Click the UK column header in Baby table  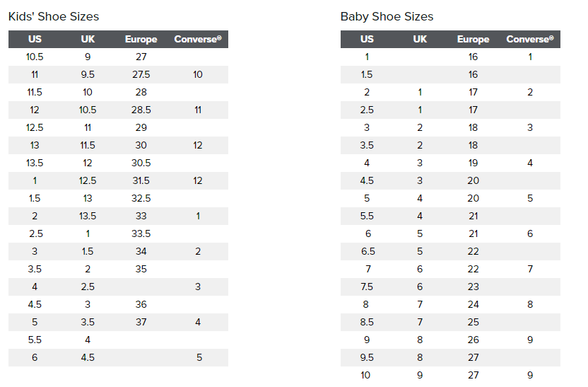[420, 40]
